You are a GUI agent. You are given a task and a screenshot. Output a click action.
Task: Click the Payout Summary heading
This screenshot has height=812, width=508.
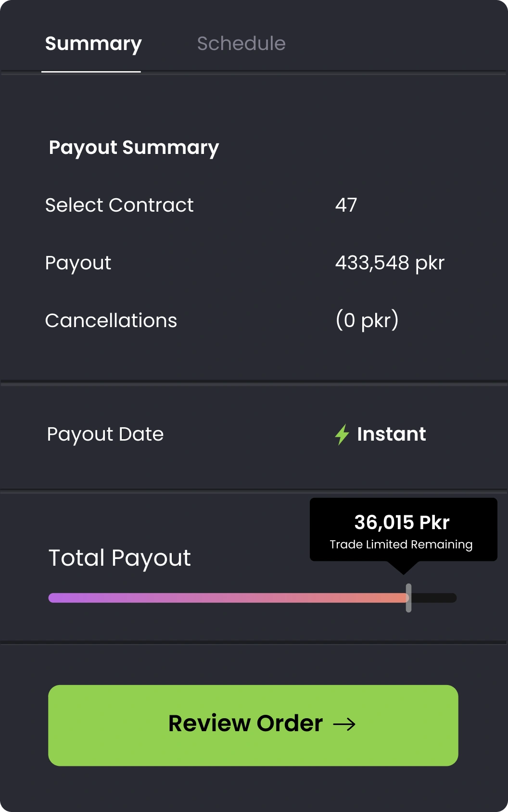coord(134,148)
